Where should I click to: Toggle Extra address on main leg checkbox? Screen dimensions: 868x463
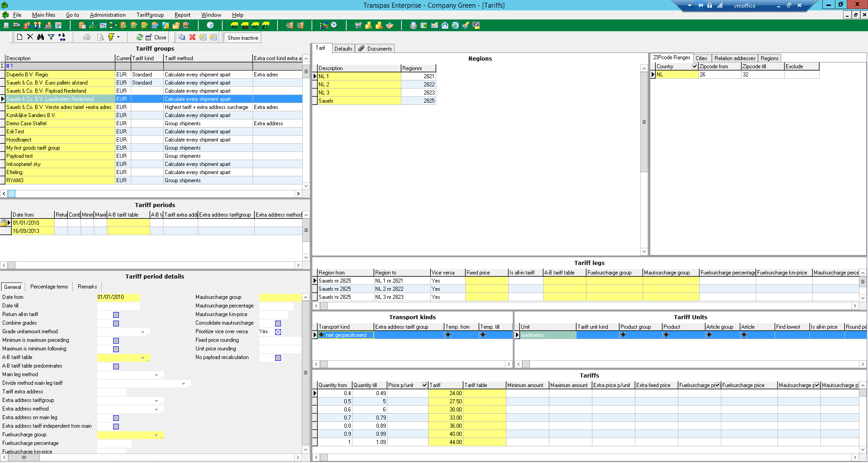(x=116, y=418)
